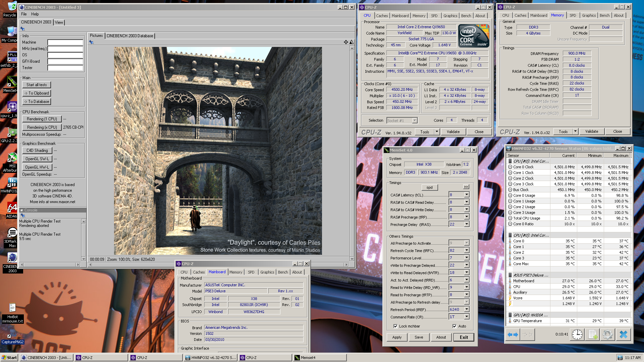Screen dimensions: 644x362
Task: Click Console vertical scrollbar down arrow
Action: click(x=84, y=259)
